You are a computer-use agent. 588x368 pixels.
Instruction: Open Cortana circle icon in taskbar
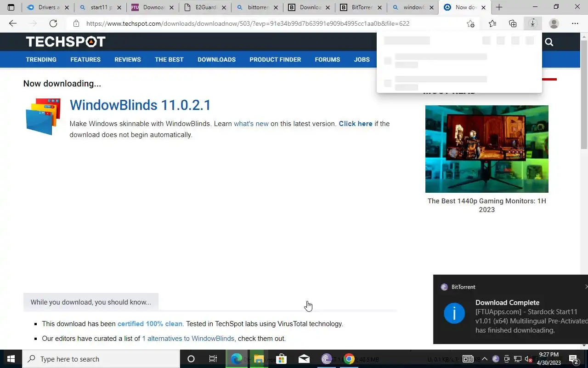(x=191, y=359)
